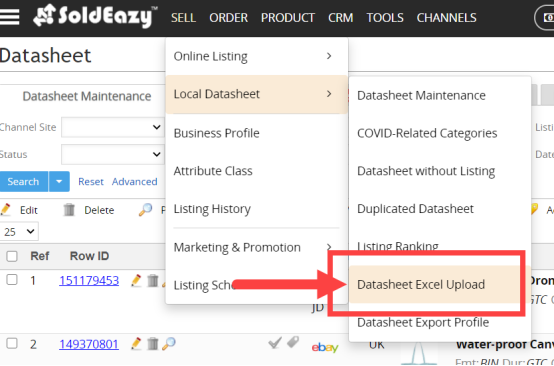Open the TOOLS menu
554x366 pixels.
(385, 18)
